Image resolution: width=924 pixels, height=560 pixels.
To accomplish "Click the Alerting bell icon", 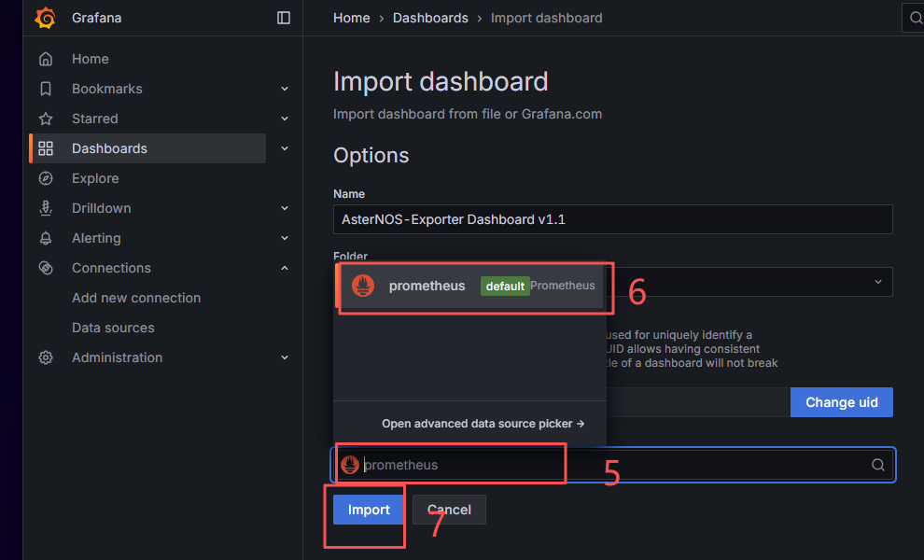I will (46, 238).
